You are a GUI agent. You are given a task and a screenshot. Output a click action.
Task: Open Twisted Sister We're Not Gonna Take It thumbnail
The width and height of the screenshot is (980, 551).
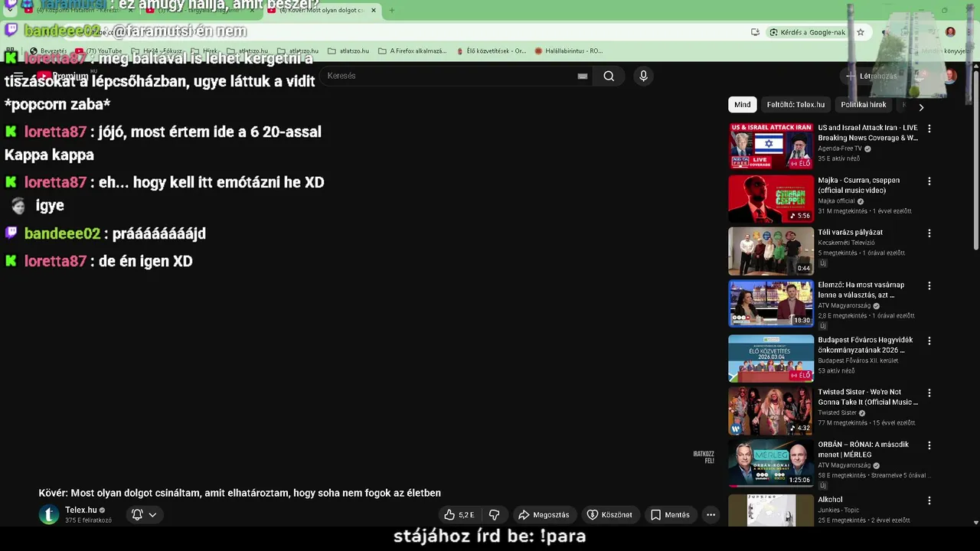coord(771,411)
